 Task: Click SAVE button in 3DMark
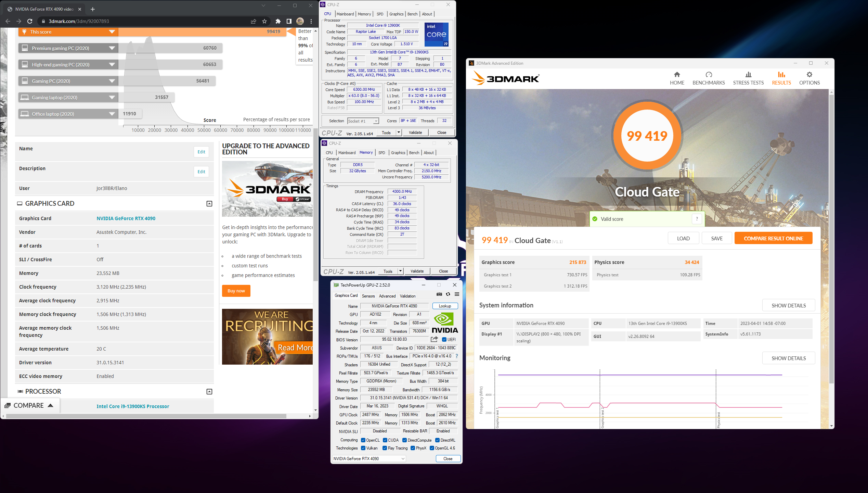point(717,238)
